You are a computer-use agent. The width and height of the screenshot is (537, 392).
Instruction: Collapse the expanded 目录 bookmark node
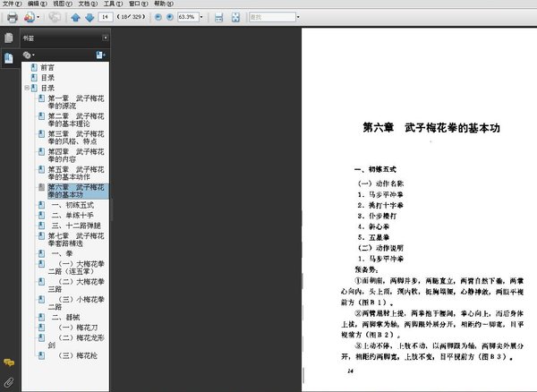[27, 88]
